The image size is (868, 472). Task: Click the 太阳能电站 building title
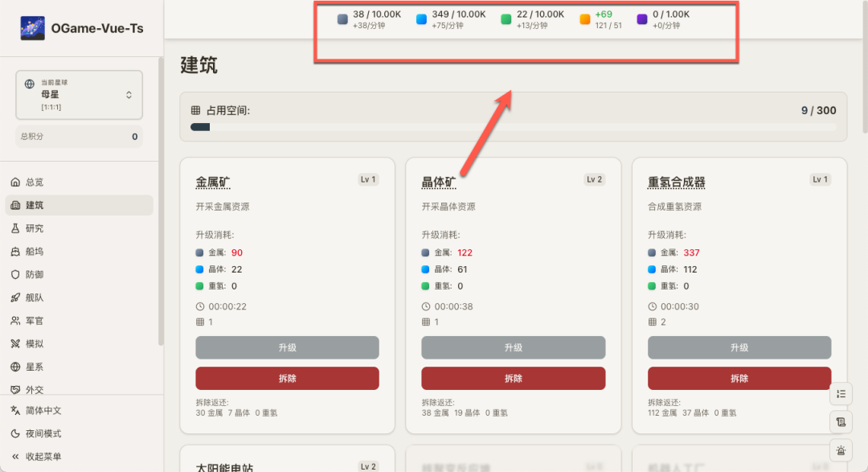pyautogui.click(x=224, y=467)
